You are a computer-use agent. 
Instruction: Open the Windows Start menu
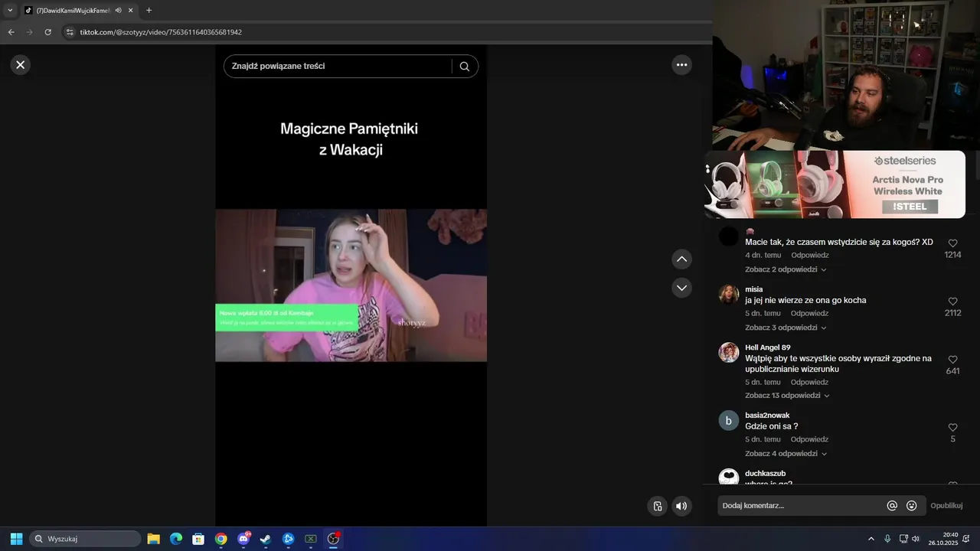pyautogui.click(x=16, y=539)
